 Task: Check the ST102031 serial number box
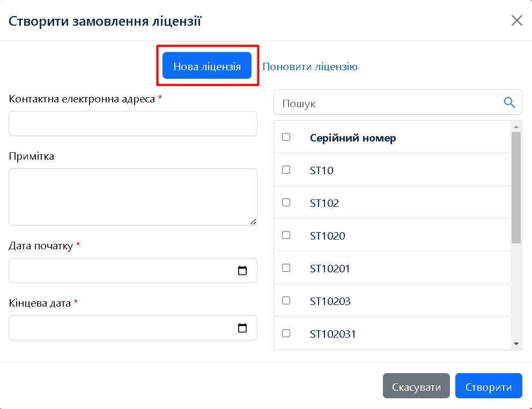pos(286,333)
